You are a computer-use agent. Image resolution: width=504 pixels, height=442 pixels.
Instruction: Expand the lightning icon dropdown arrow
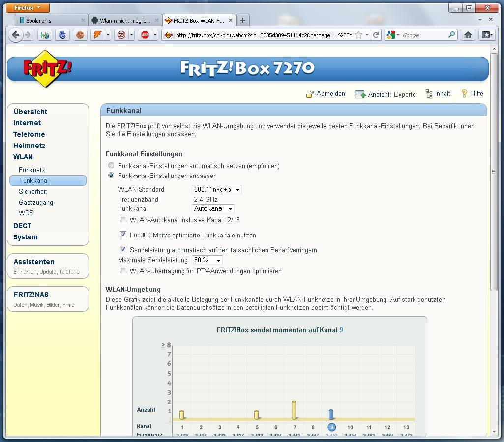coord(108,35)
